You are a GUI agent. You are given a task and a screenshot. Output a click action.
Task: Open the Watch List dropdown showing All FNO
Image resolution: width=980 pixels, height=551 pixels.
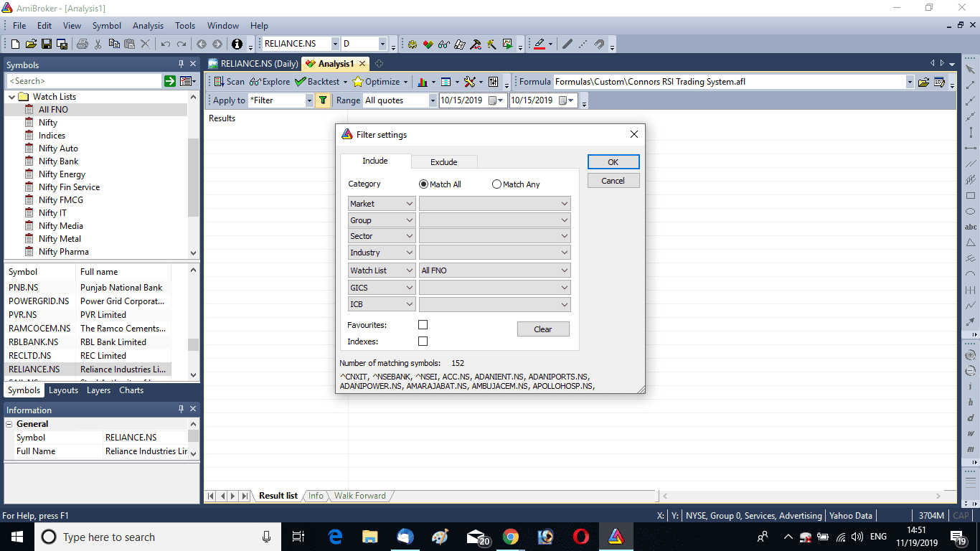[x=495, y=270]
